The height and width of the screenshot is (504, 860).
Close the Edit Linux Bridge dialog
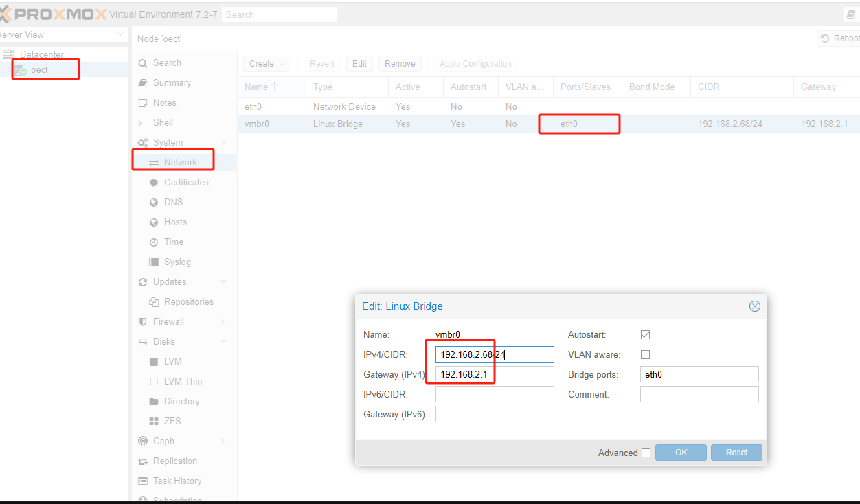(754, 306)
